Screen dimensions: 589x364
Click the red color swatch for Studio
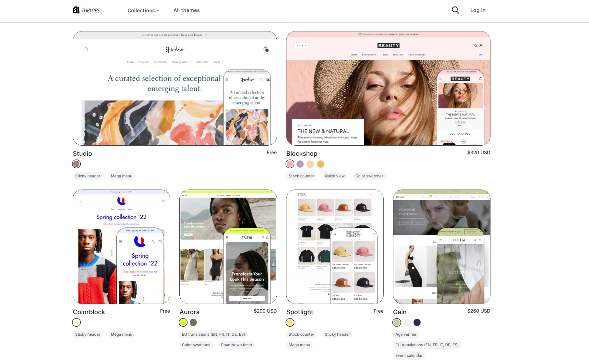tap(76, 164)
